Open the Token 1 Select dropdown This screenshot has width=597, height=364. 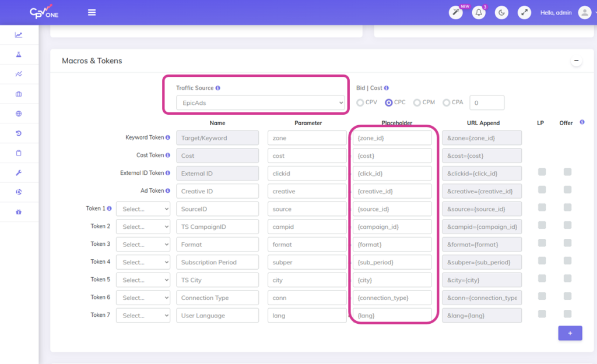(143, 209)
